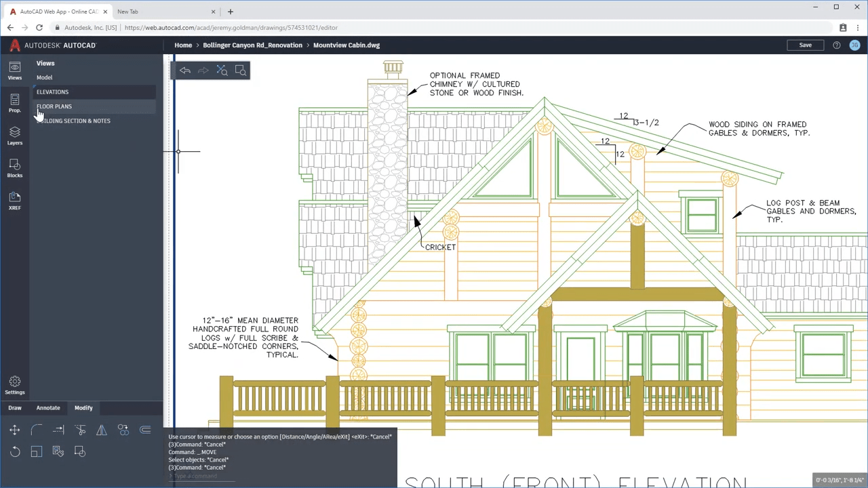Open AutoCAD Settings

tap(14, 385)
